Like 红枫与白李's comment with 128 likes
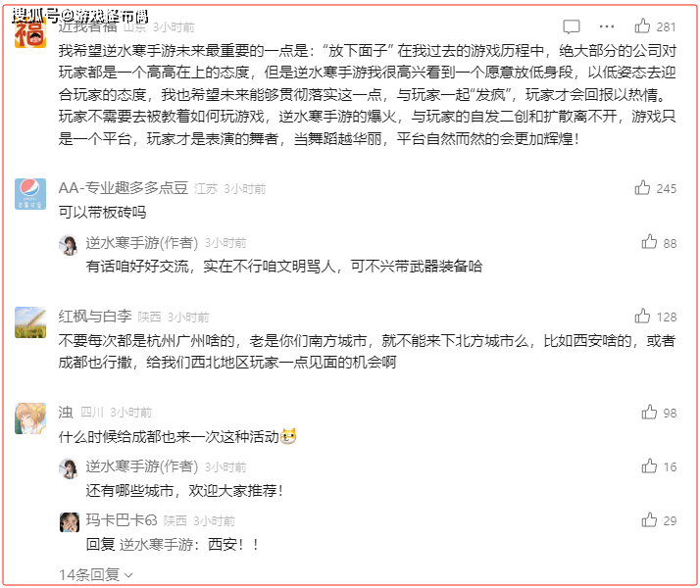 pos(642,317)
